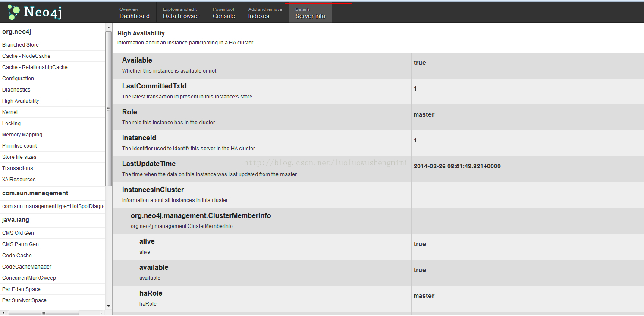Select XA Resources in sidebar

[19, 180]
